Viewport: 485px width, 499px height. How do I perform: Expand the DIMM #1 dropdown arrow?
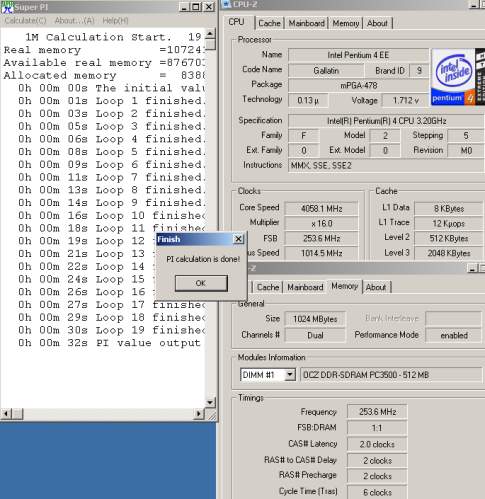[x=290, y=375]
